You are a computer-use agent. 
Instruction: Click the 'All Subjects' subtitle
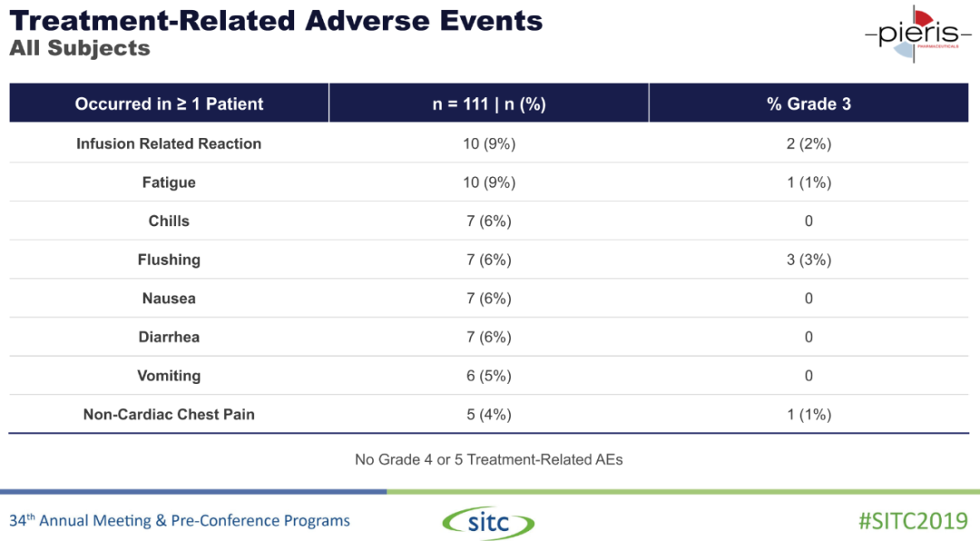80,48
